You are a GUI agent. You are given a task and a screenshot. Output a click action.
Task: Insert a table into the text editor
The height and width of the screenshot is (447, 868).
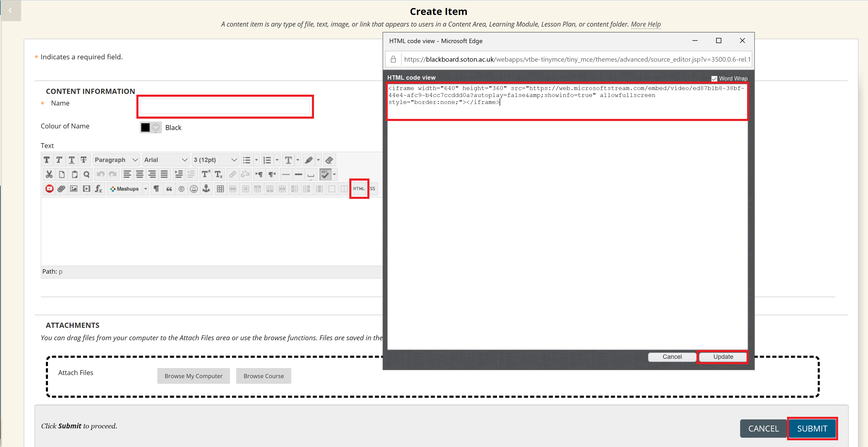(x=220, y=189)
